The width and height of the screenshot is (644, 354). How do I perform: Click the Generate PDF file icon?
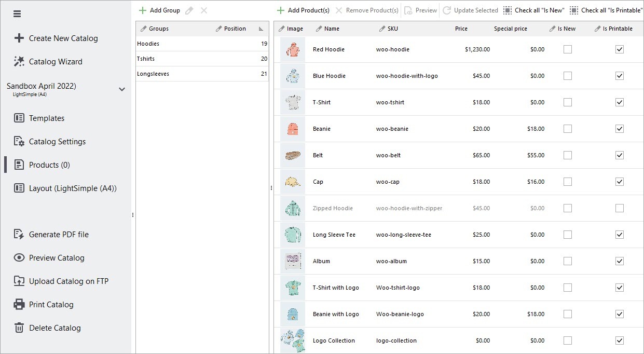[19, 235]
